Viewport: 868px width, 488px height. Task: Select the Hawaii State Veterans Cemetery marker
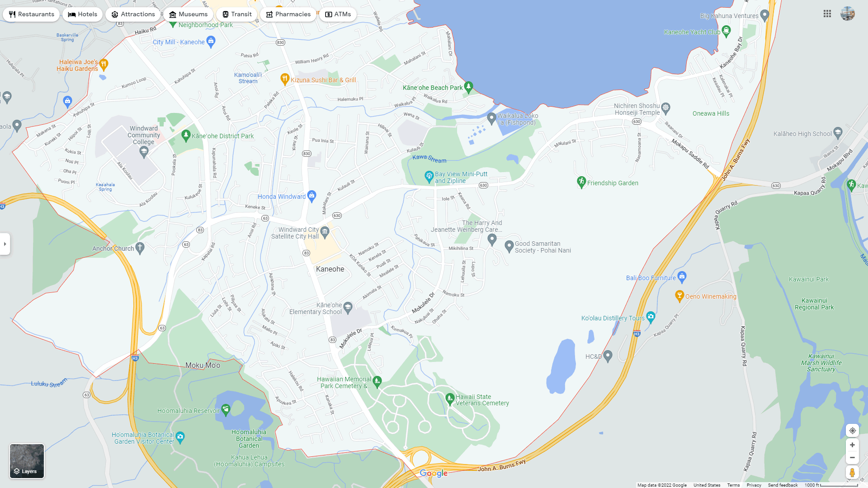click(x=450, y=399)
